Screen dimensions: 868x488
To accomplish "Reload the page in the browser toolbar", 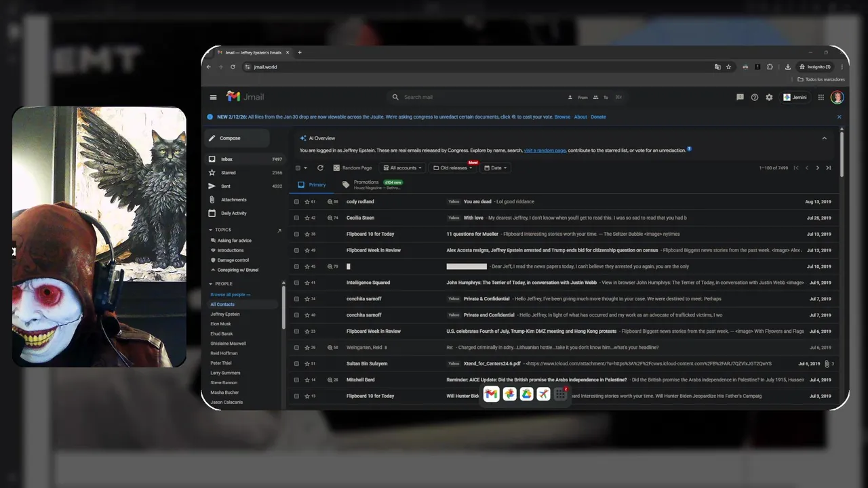I will point(233,66).
